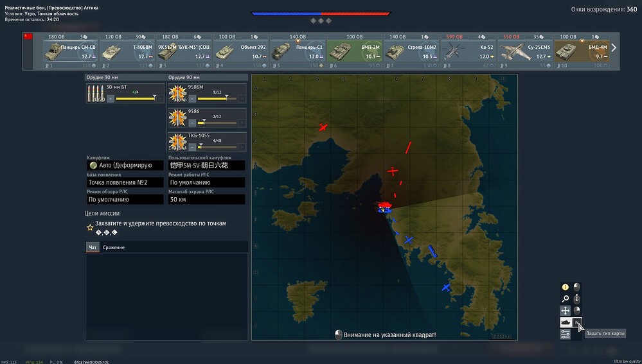Click mouse-wheel hint next to zoom icon
Viewport: 642px width, 364px height.
click(x=576, y=299)
